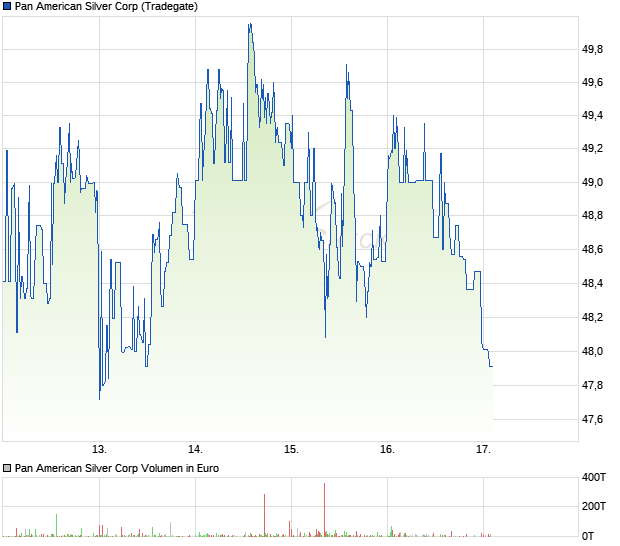Click the '17.' date axis label
Viewport: 620px width, 546px height.
(484, 450)
